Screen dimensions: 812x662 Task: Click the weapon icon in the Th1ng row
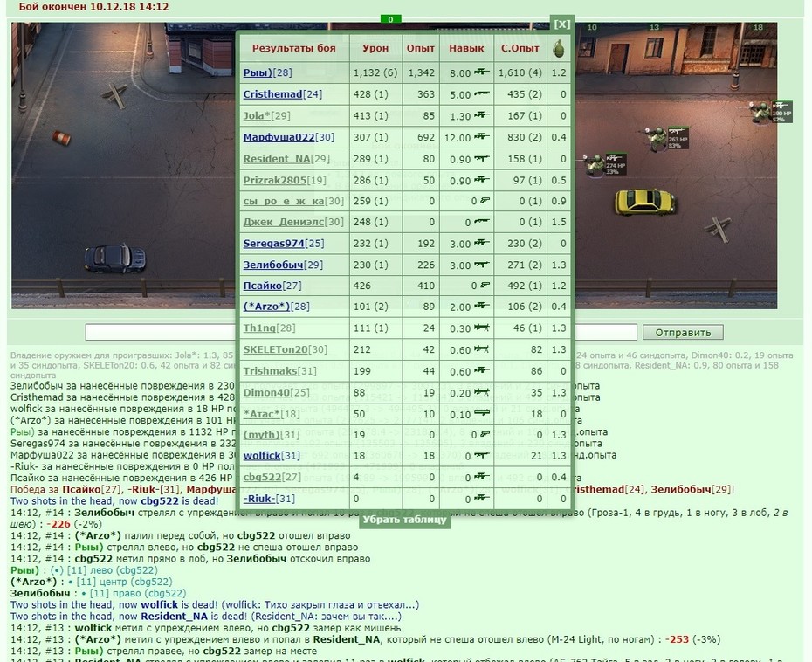pos(482,328)
